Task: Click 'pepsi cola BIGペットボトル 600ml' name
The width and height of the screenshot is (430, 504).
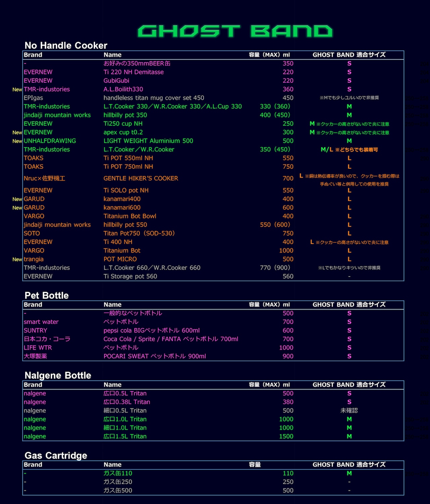Action: pyautogui.click(x=152, y=331)
